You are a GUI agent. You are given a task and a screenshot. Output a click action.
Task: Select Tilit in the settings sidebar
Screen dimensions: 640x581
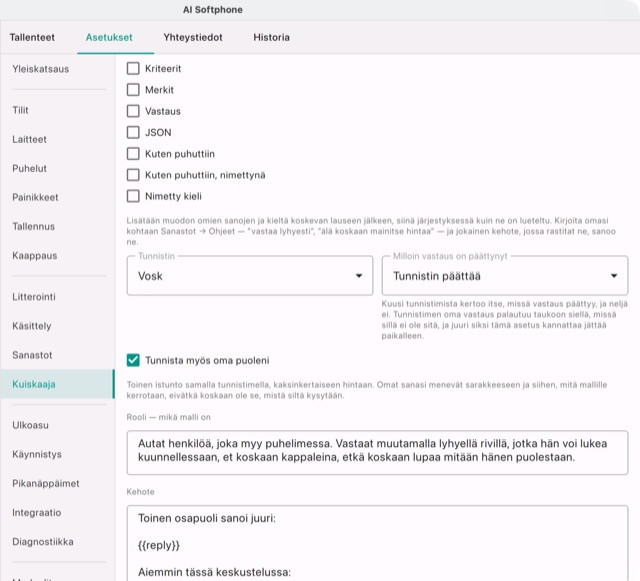click(57, 110)
